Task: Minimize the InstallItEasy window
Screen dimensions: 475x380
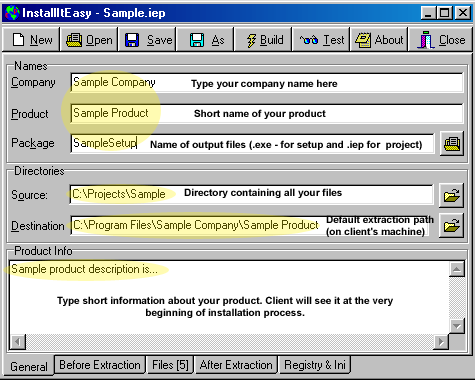Action: pyautogui.click(x=429, y=13)
